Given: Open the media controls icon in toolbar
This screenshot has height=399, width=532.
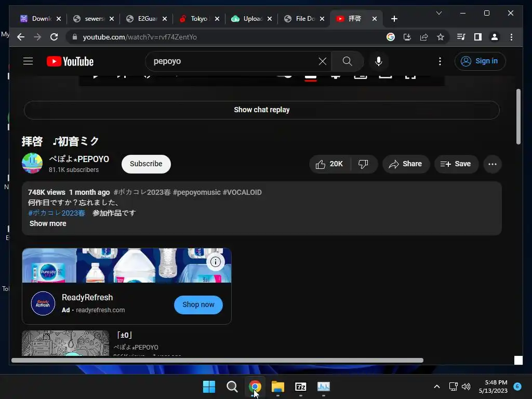Looking at the screenshot, I should (461, 37).
